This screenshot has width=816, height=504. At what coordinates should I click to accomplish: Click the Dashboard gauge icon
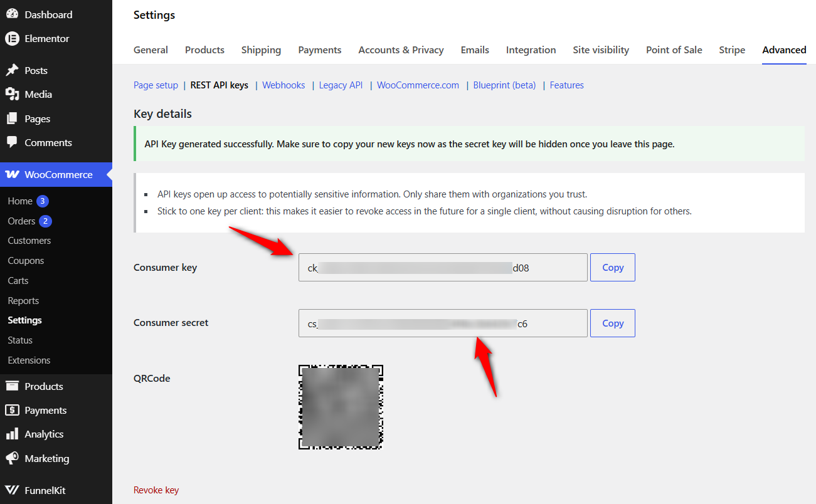pyautogui.click(x=12, y=14)
